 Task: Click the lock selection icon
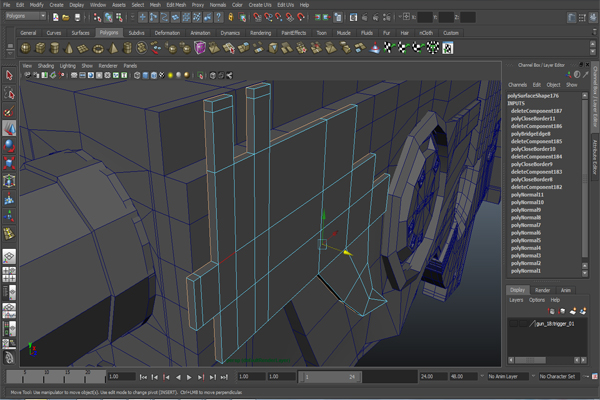point(231,17)
